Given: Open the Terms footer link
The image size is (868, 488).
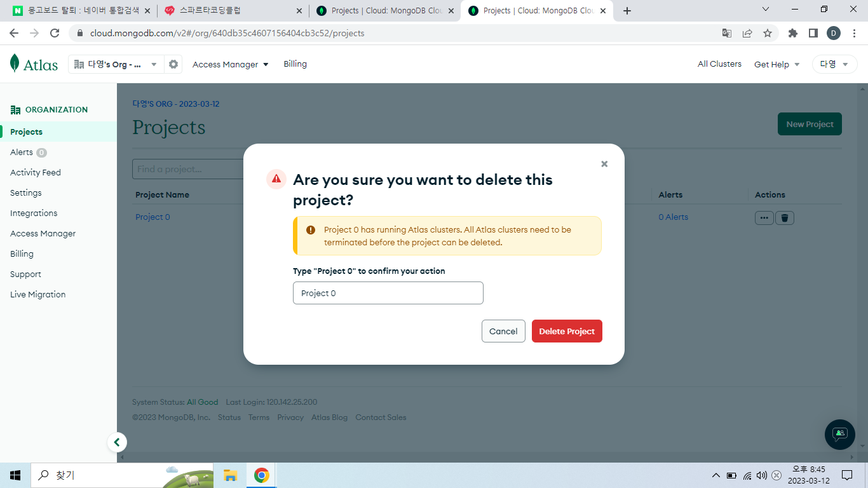Looking at the screenshot, I should point(259,417).
